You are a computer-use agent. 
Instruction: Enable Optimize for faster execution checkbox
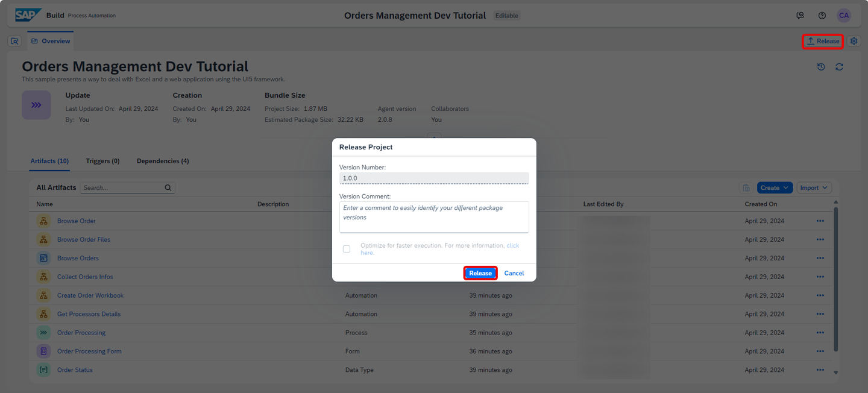347,249
